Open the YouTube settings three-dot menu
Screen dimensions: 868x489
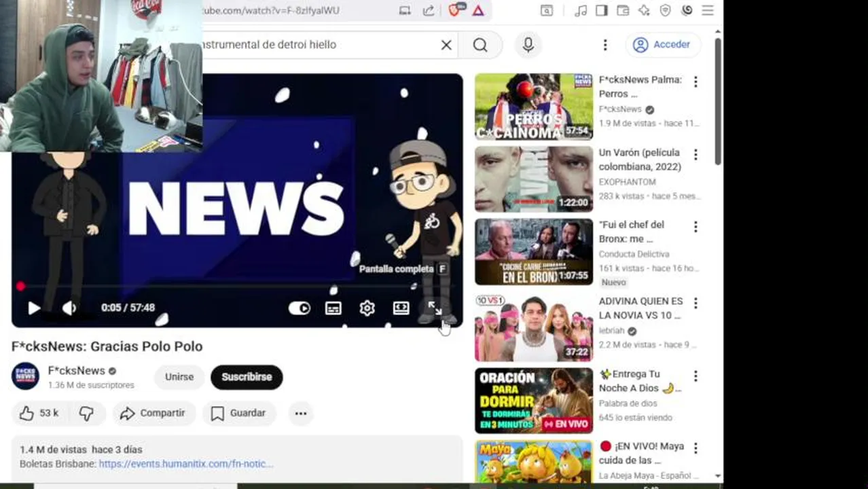click(x=605, y=45)
